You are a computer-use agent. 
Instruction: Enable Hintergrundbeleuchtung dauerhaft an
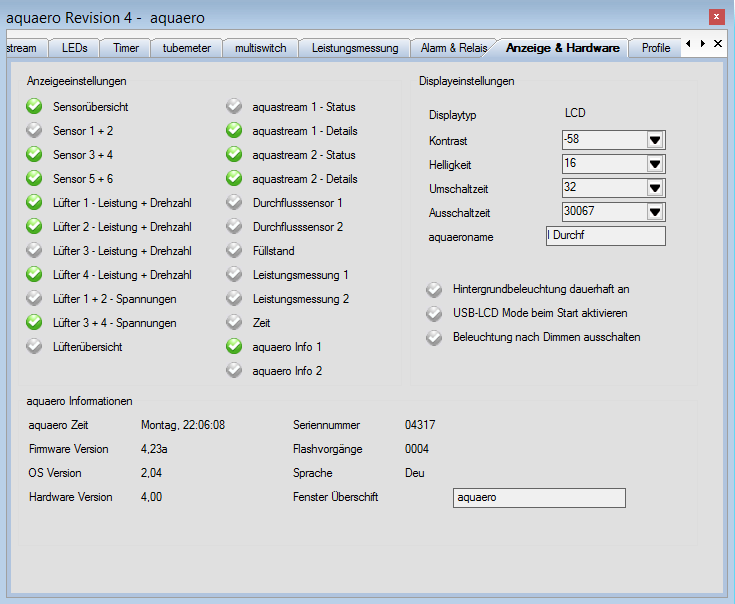[433, 289]
